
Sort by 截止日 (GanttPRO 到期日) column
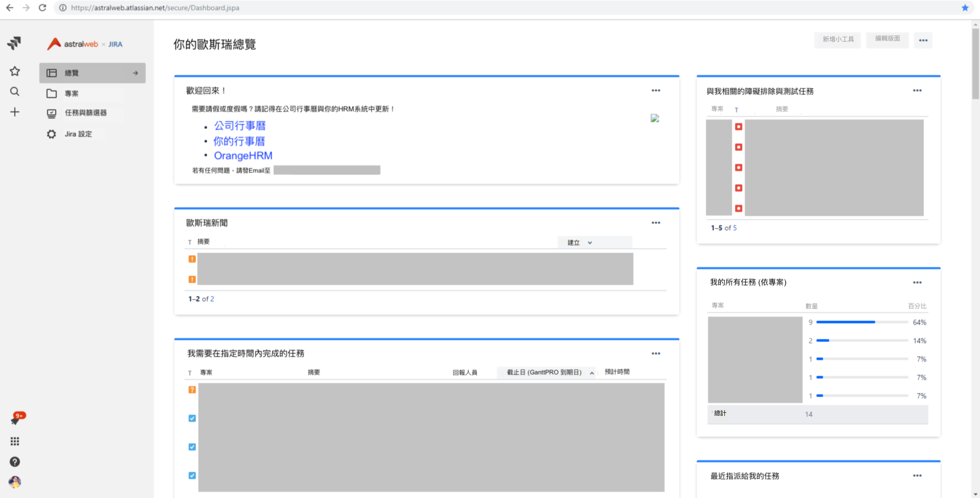pos(545,372)
